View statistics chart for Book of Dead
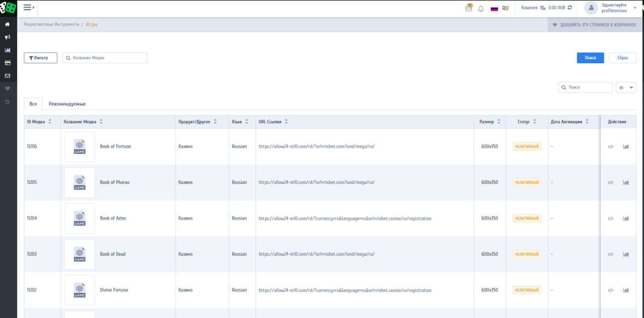The width and height of the screenshot is (644, 318). tap(626, 254)
